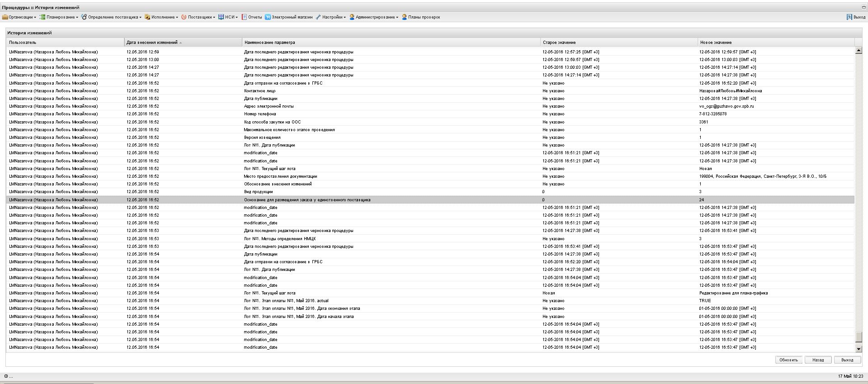
Task: Click the vertical scrollbar thumb
Action: pos(859,337)
